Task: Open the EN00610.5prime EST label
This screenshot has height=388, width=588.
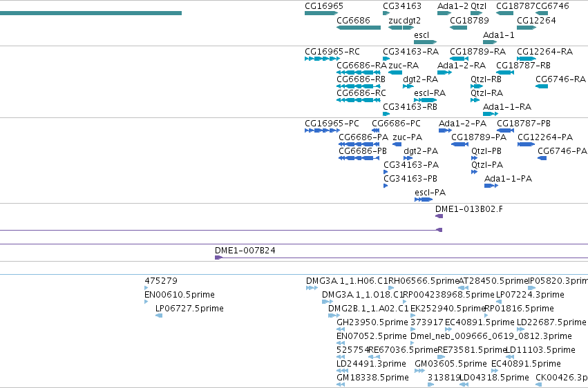Action: click(x=180, y=295)
